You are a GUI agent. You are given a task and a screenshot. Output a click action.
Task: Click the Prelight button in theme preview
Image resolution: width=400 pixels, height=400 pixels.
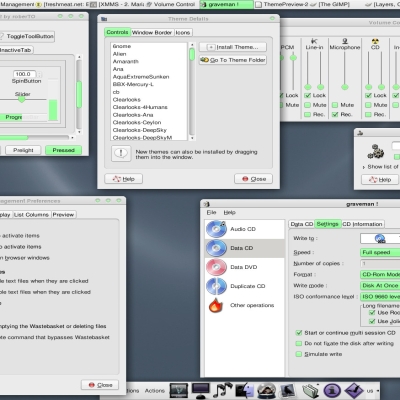tap(23, 150)
